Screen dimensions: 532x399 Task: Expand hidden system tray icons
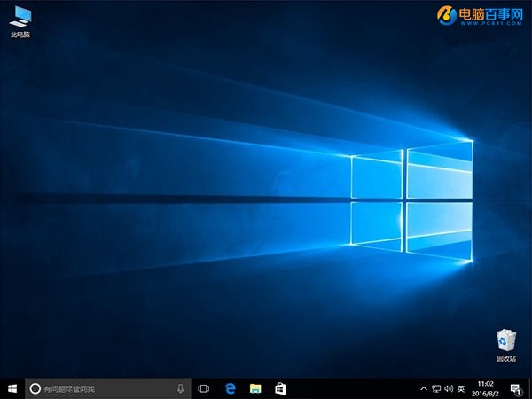click(x=424, y=388)
